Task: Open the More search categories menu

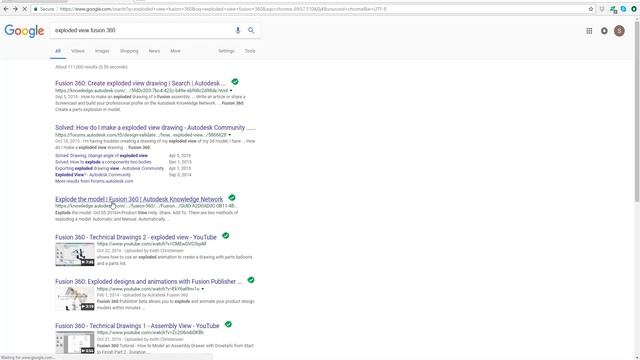Action: tap(176, 51)
